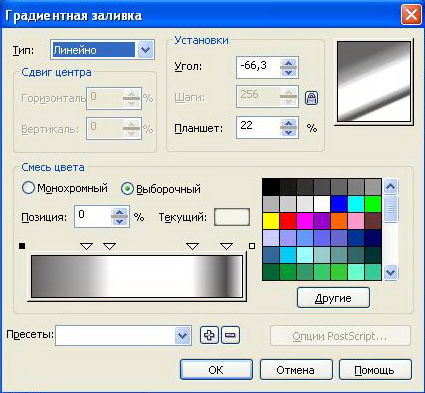Decrease the Угол value with down arrow

[x=288, y=72]
